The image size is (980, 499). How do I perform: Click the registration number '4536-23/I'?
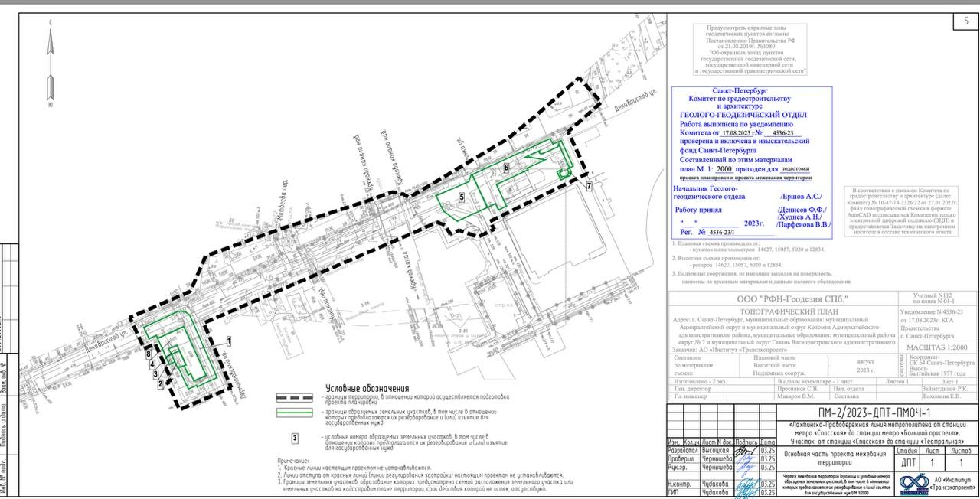coord(721,231)
